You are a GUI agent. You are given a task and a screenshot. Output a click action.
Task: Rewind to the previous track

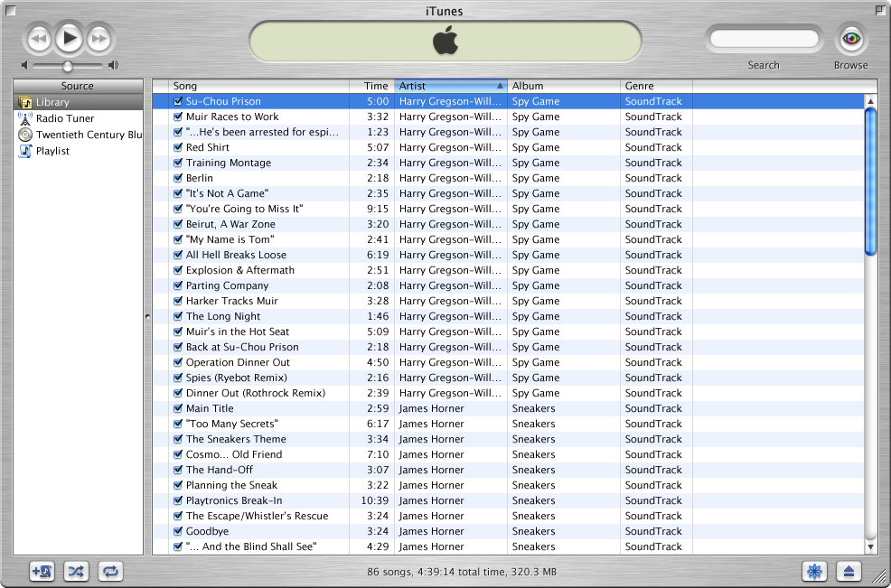click(x=38, y=38)
